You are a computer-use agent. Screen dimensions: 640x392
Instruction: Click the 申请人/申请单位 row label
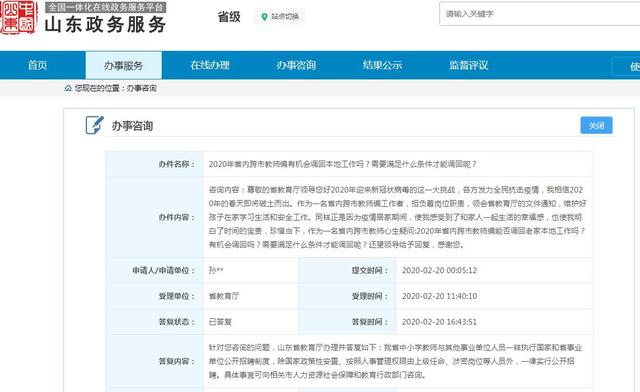click(x=164, y=270)
